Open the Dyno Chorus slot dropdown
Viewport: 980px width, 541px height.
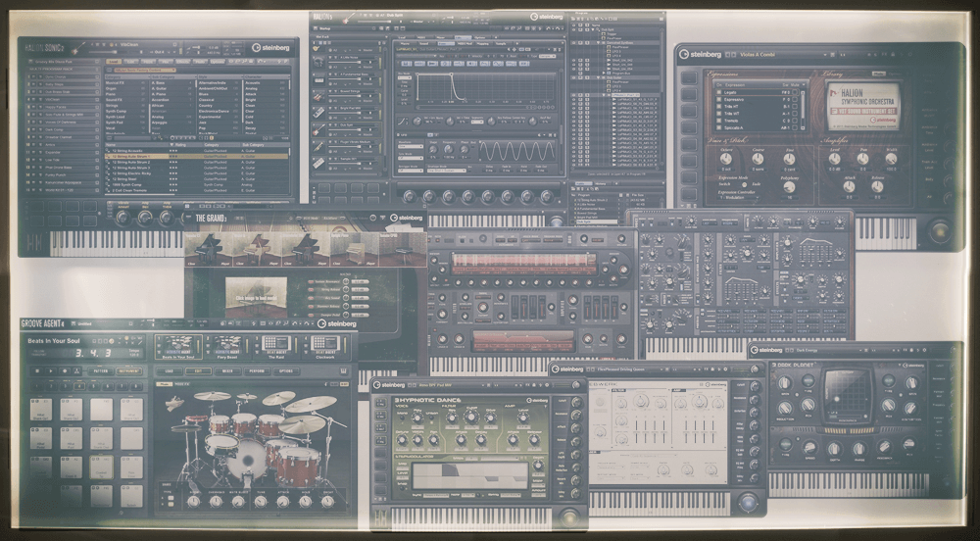[97, 76]
